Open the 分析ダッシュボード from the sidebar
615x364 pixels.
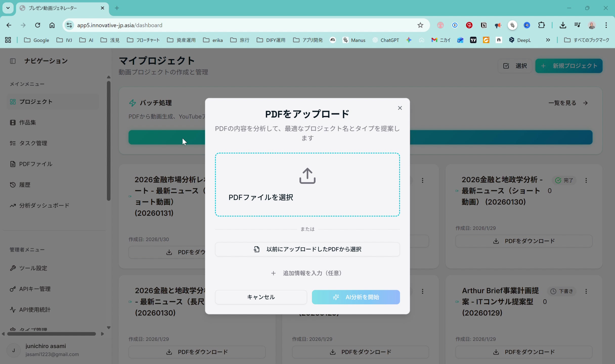pyautogui.click(x=44, y=205)
